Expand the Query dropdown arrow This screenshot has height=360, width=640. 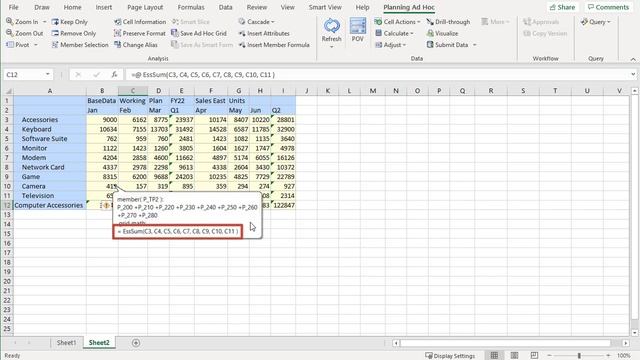tap(609, 22)
